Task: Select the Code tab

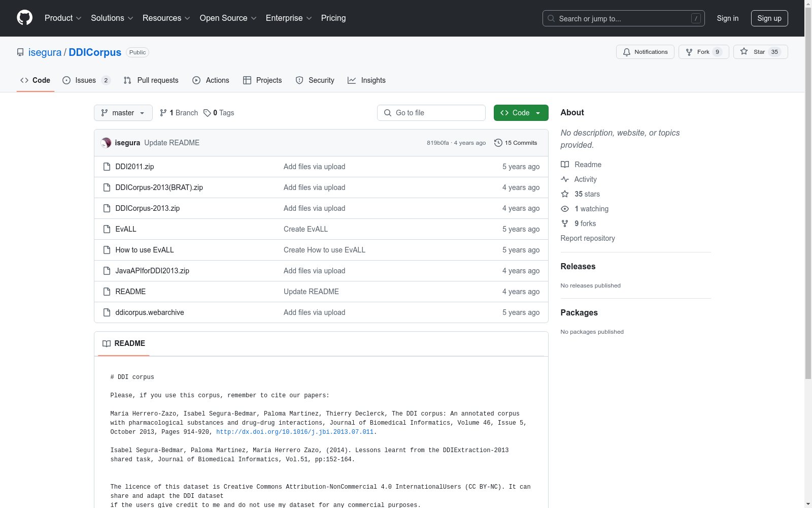Action: (x=36, y=80)
